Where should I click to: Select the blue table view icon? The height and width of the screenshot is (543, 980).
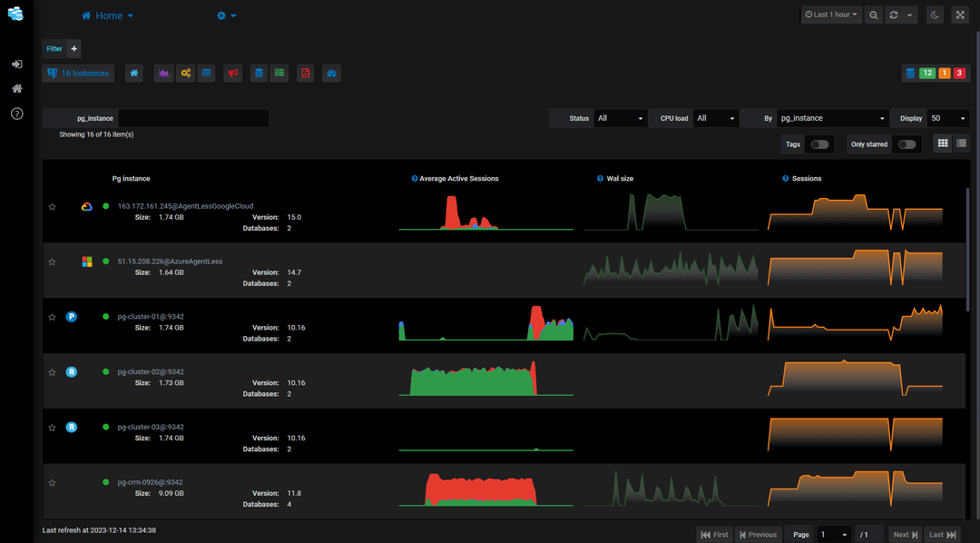tap(207, 73)
